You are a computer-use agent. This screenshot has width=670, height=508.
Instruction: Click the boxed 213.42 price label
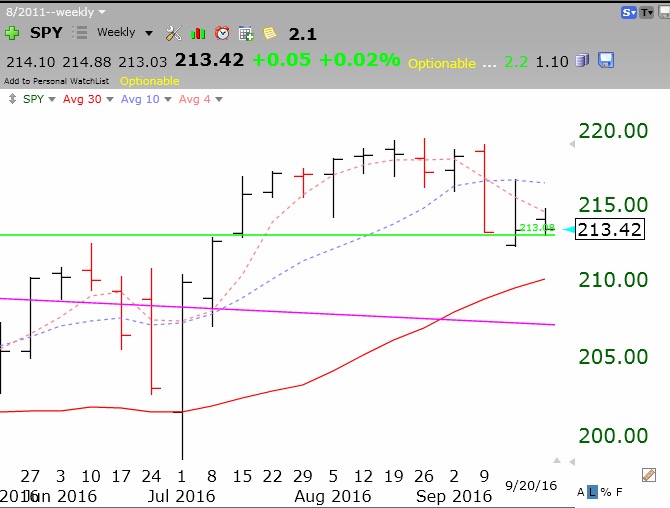(x=610, y=229)
